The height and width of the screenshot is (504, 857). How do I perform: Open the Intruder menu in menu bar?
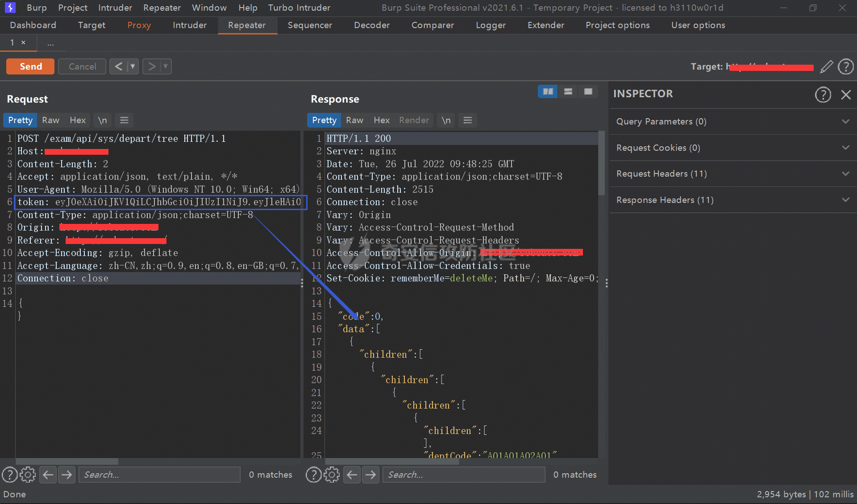115,8
